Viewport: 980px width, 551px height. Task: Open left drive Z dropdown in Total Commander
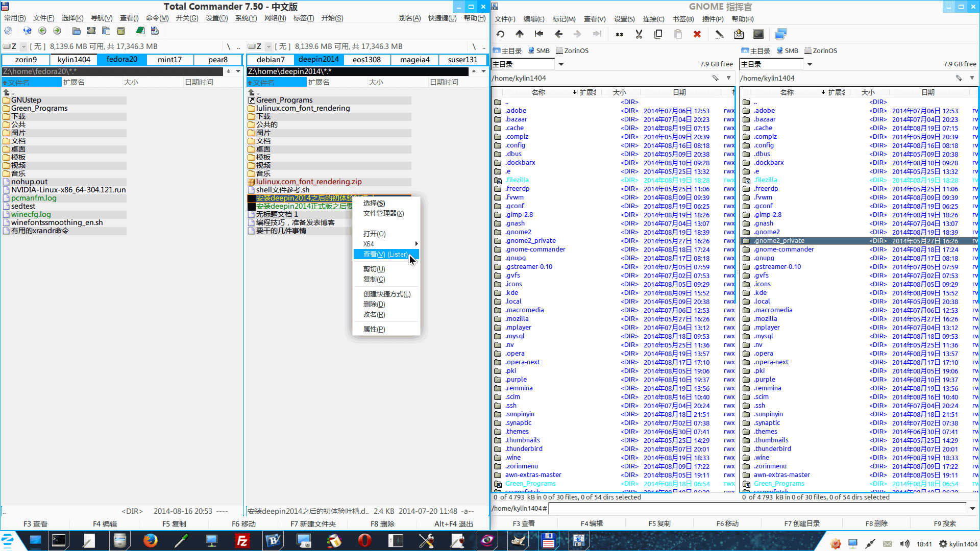pos(23,46)
